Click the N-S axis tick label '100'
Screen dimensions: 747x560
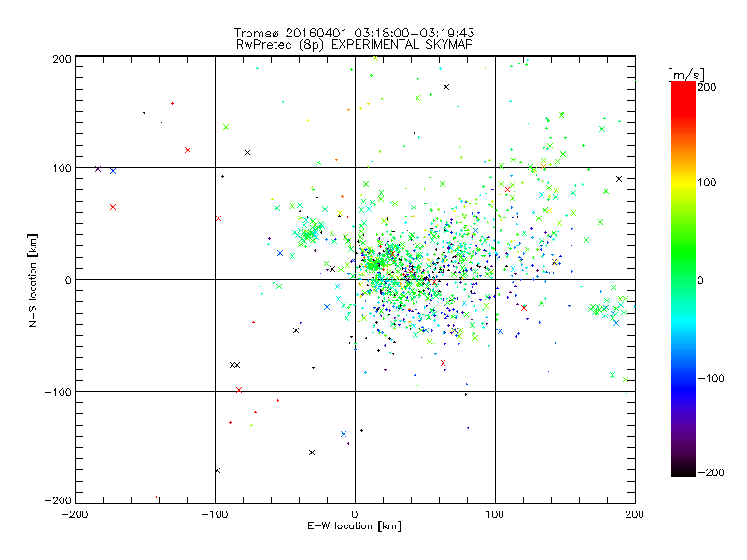62,169
